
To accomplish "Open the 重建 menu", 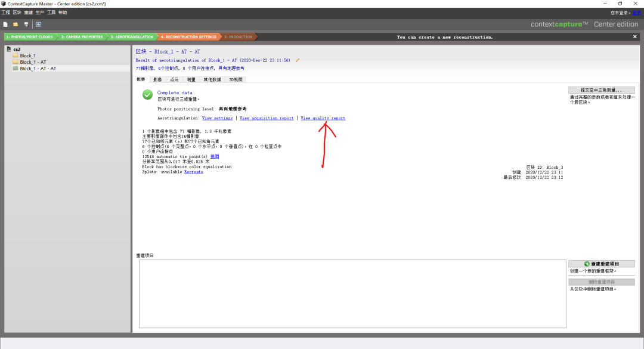I will tap(29, 13).
